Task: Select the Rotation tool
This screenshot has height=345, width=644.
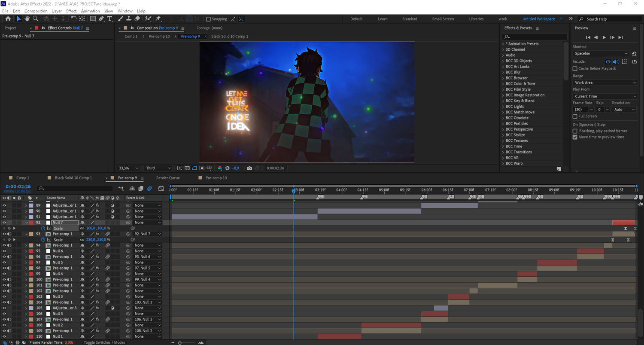Action: 73,19
